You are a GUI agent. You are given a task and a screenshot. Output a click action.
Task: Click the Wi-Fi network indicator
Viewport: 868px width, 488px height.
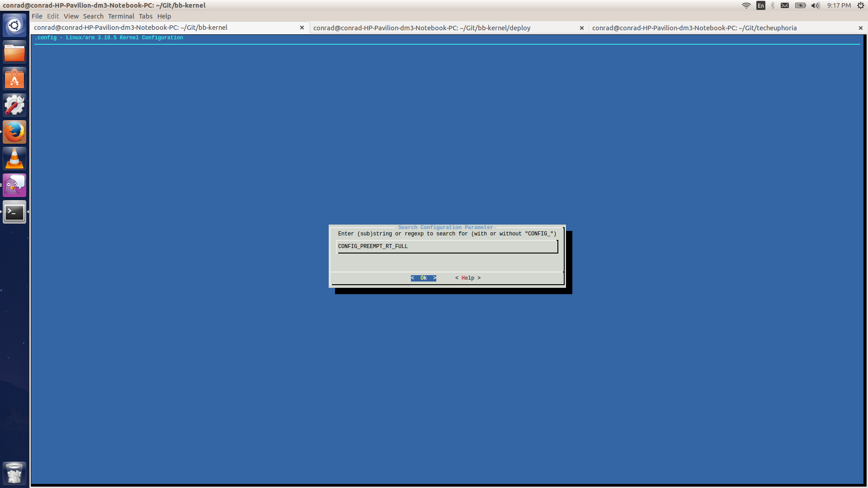coord(746,5)
